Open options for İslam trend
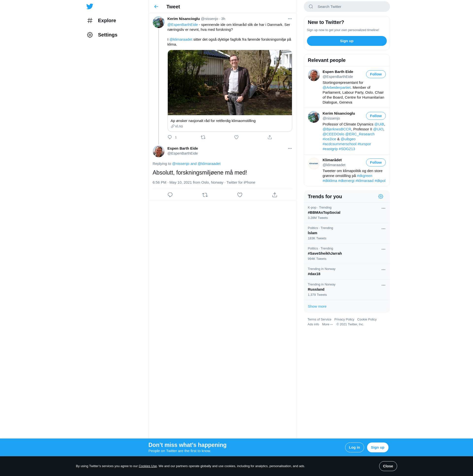The height and width of the screenshot is (476, 473). click(x=383, y=229)
